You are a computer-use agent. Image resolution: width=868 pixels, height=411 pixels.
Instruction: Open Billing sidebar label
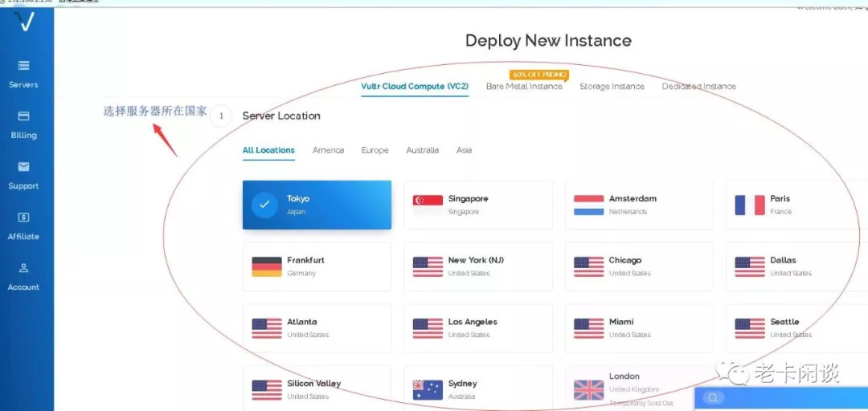tap(23, 135)
